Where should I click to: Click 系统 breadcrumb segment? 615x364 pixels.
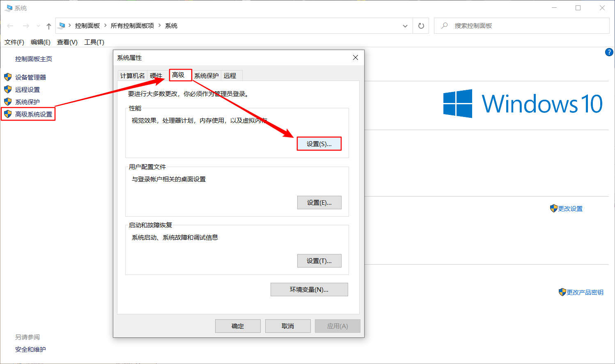[171, 26]
